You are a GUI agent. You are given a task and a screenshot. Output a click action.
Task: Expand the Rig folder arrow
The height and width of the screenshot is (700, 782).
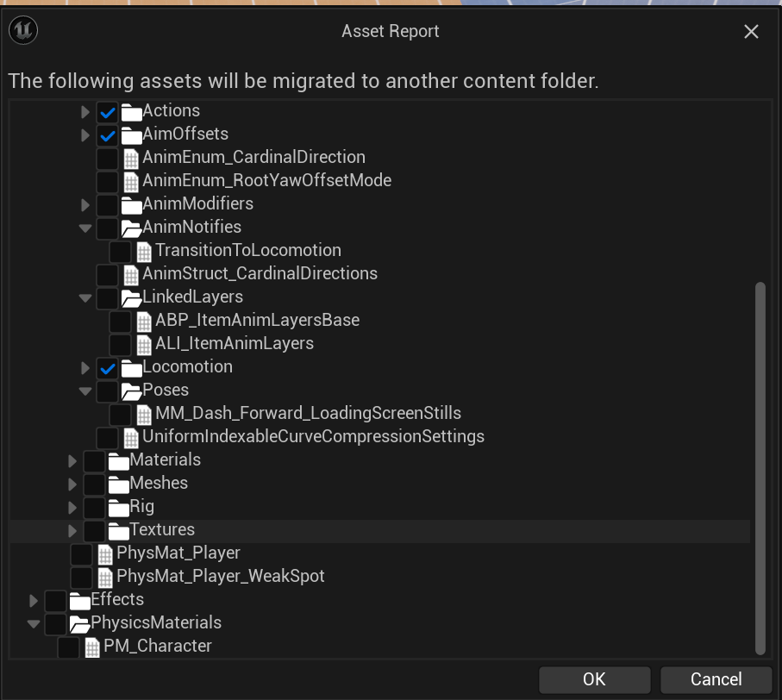(x=72, y=508)
